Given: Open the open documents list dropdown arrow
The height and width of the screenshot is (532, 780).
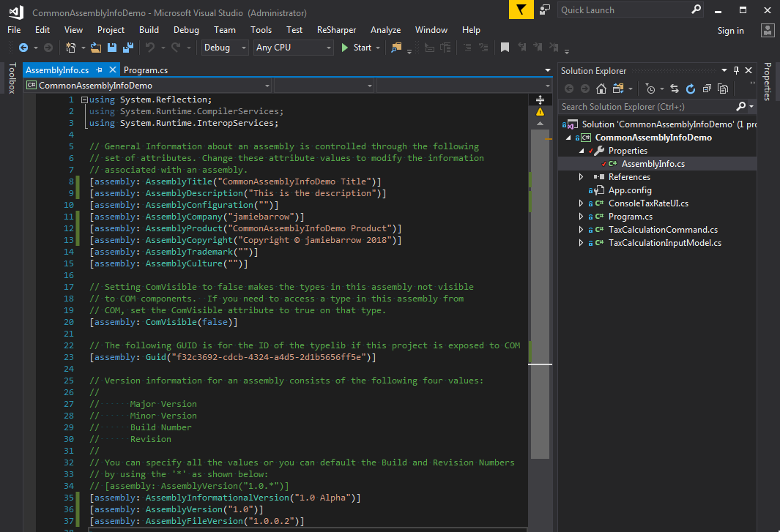Looking at the screenshot, I should pyautogui.click(x=548, y=70).
